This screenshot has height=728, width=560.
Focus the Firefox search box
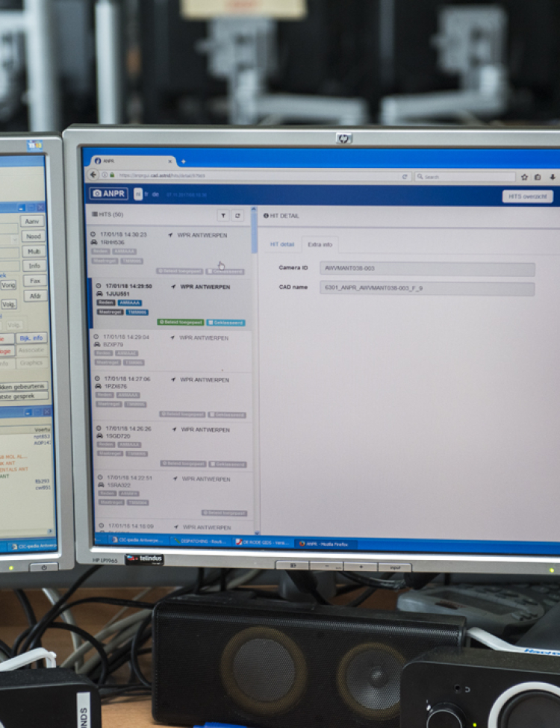[x=466, y=177]
